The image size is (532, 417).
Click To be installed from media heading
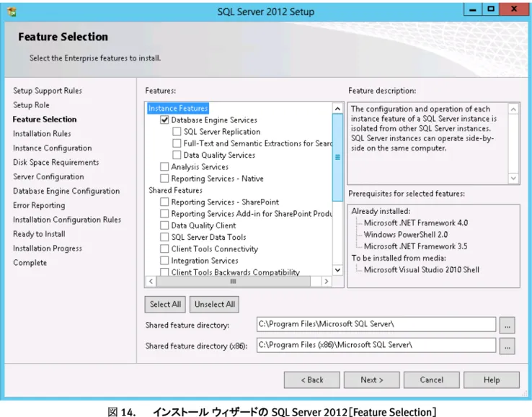pos(399,258)
